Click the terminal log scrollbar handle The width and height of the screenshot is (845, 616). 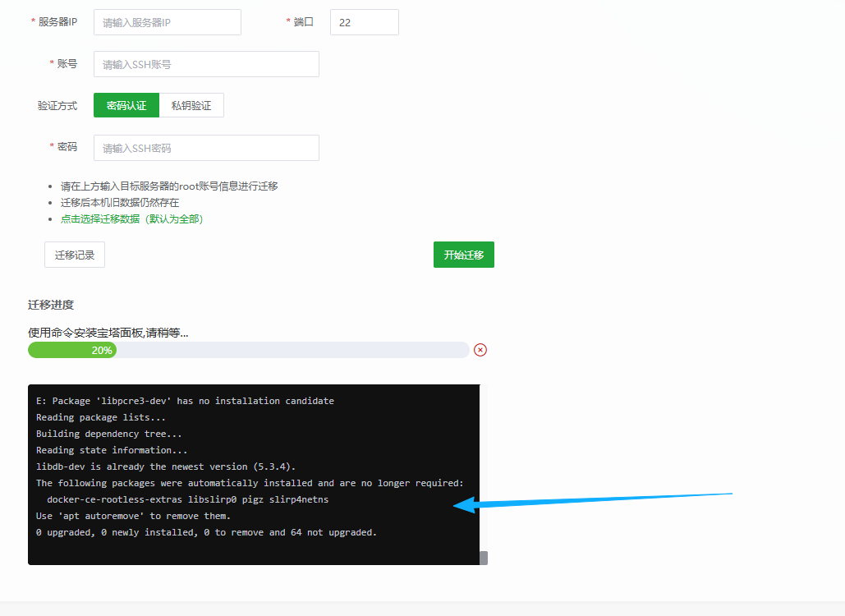484,558
